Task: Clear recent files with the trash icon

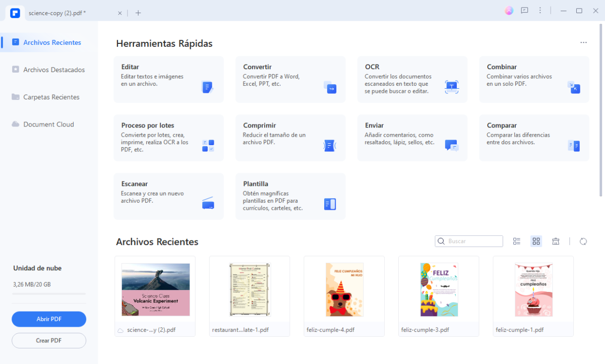Action: pyautogui.click(x=556, y=241)
